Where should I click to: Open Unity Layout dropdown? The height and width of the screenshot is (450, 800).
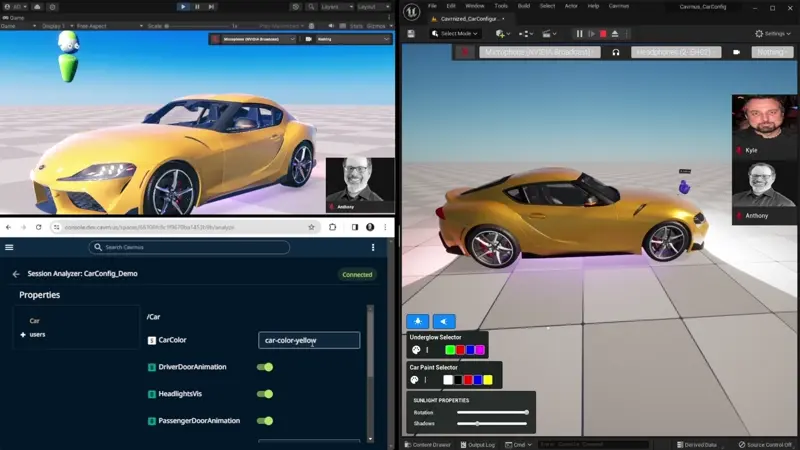[x=373, y=7]
